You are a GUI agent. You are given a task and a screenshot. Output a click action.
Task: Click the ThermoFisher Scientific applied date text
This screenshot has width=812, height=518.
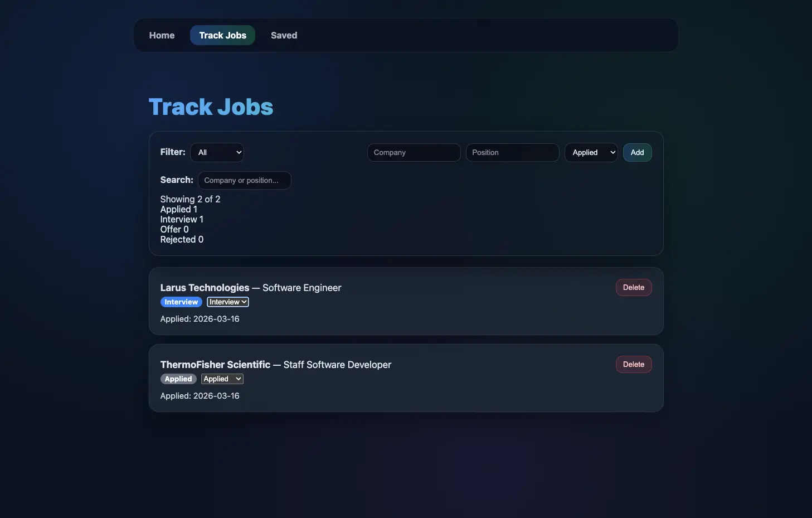coord(200,396)
